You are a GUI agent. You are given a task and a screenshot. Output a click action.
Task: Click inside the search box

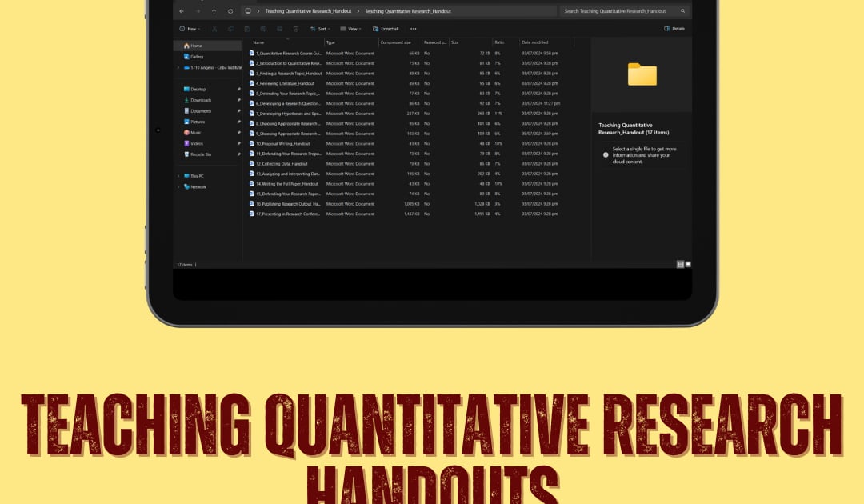[620, 11]
